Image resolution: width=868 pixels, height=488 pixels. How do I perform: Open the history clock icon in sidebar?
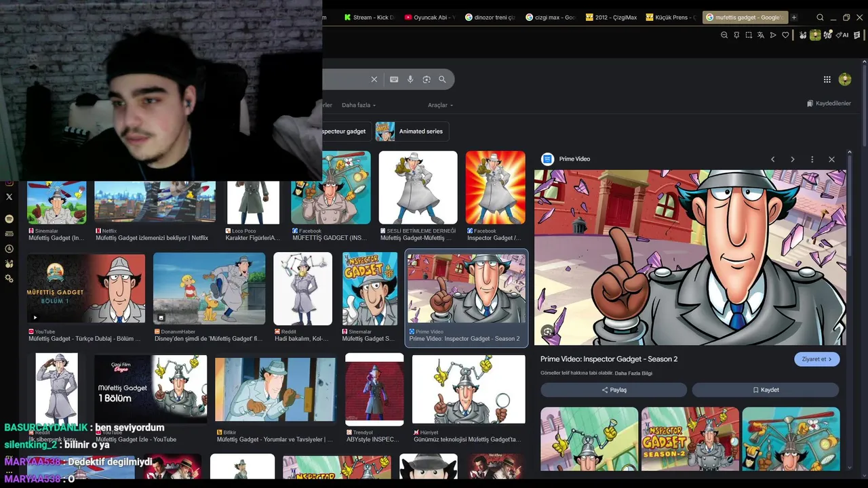pos(9,249)
